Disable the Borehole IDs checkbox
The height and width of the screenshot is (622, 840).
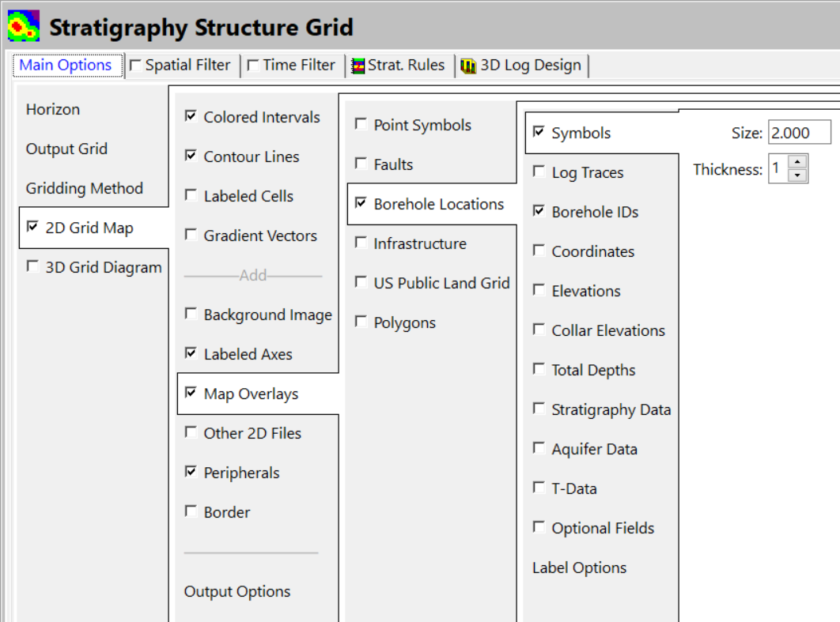539,211
